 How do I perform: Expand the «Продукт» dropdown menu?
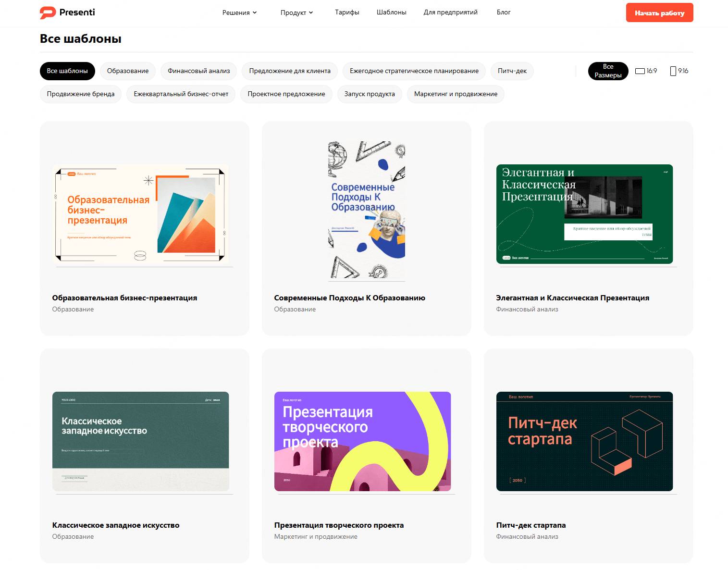pyautogui.click(x=296, y=12)
